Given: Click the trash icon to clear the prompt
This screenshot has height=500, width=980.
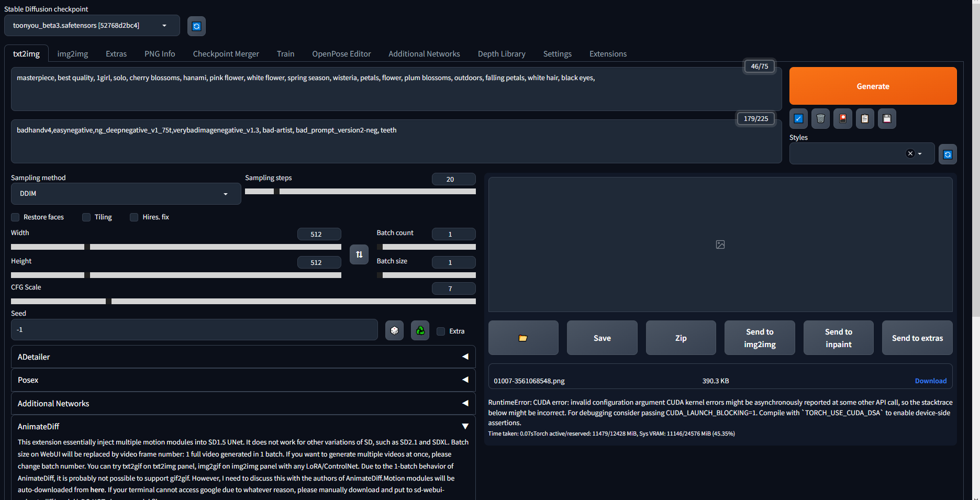Looking at the screenshot, I should (820, 118).
